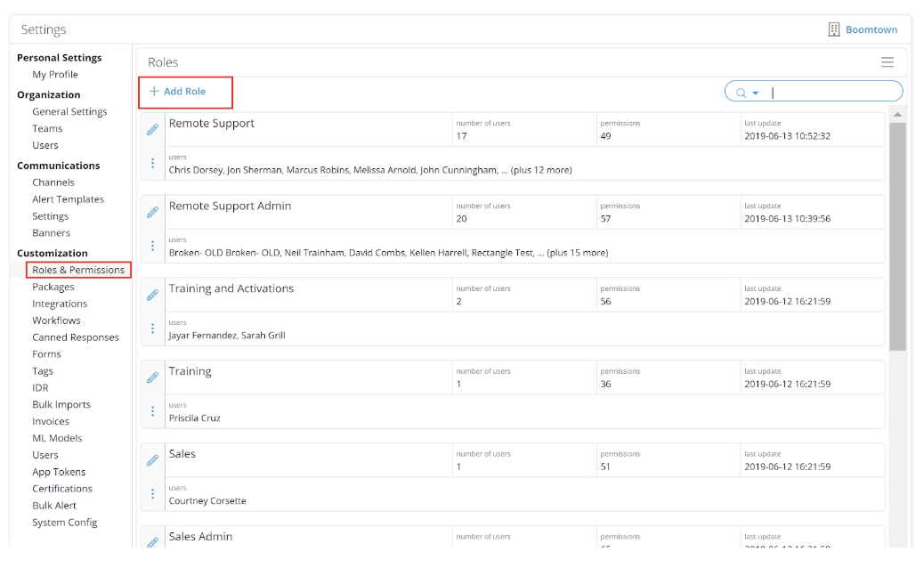
Task: Open the Teams page
Action: [x=47, y=128]
